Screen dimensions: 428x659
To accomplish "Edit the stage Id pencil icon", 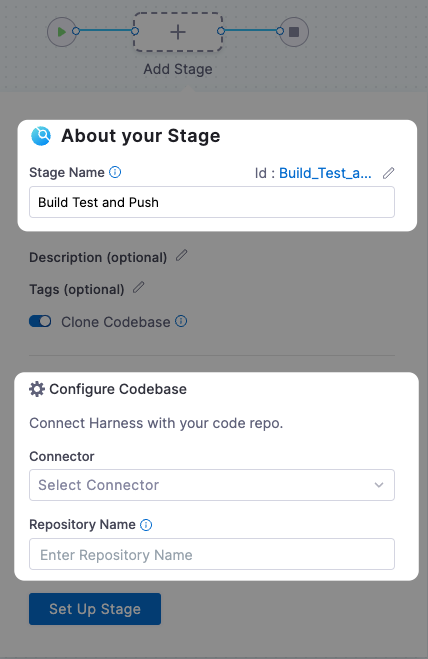I will pos(388,173).
